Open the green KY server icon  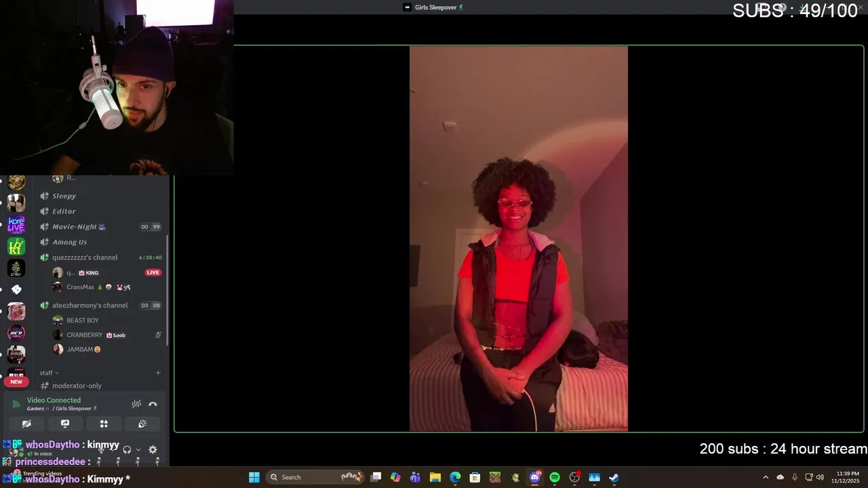tap(16, 246)
